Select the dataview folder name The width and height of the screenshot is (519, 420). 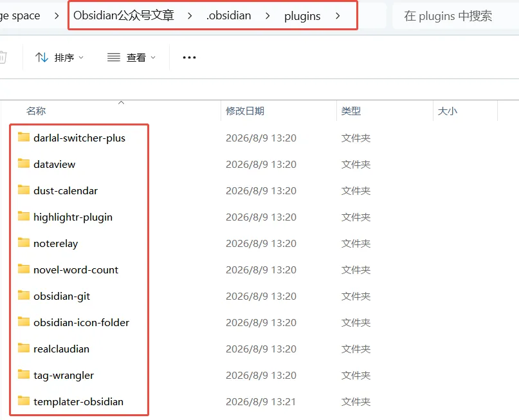pyautogui.click(x=54, y=164)
